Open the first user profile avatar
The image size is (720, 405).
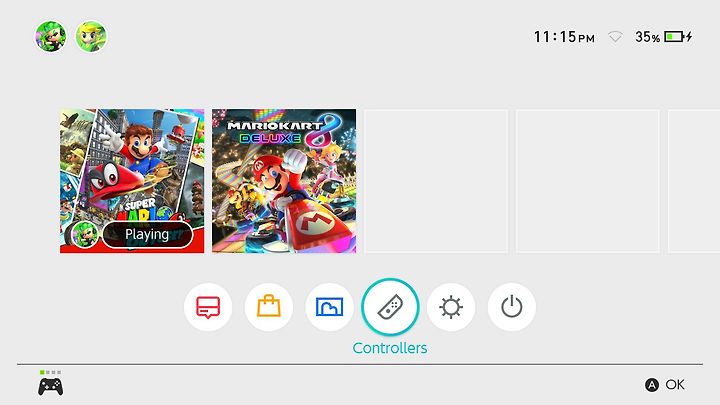pos(51,36)
